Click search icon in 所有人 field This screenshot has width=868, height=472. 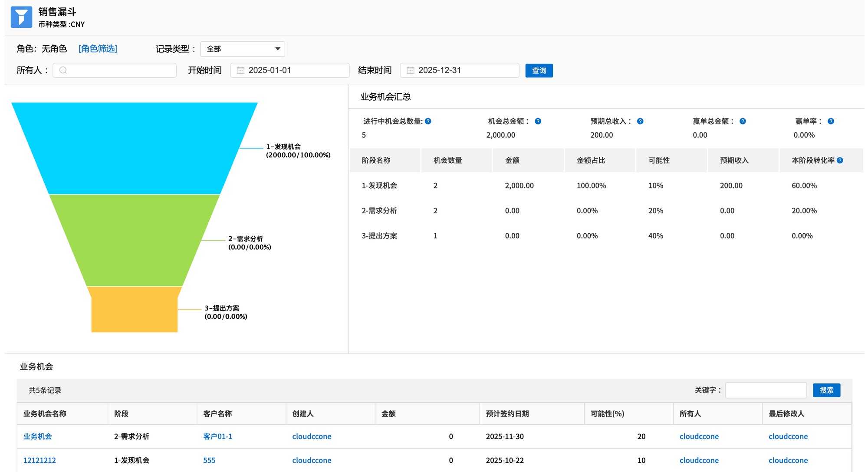click(x=63, y=70)
